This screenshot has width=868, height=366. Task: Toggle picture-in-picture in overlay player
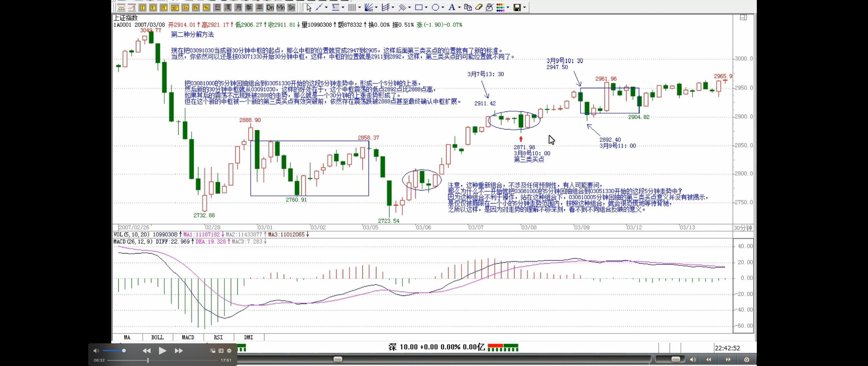(213, 351)
